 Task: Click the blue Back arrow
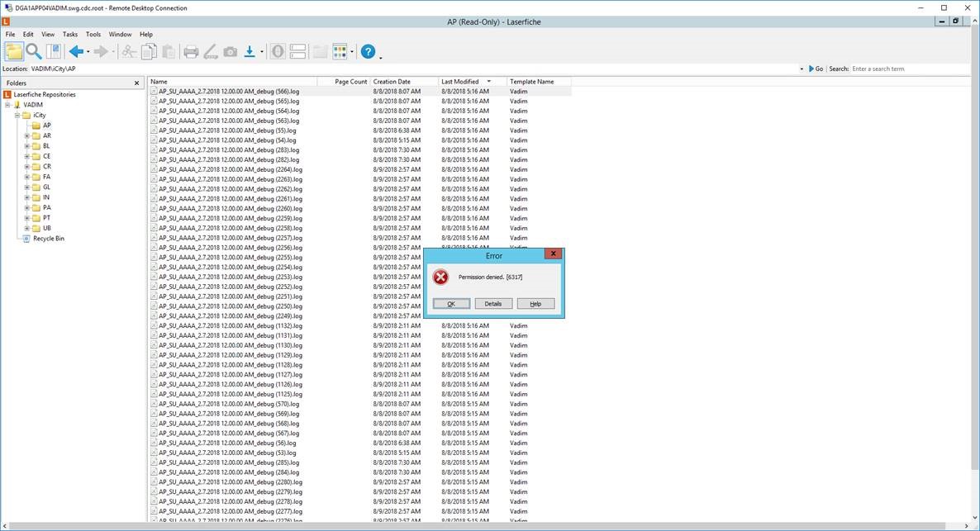75,52
